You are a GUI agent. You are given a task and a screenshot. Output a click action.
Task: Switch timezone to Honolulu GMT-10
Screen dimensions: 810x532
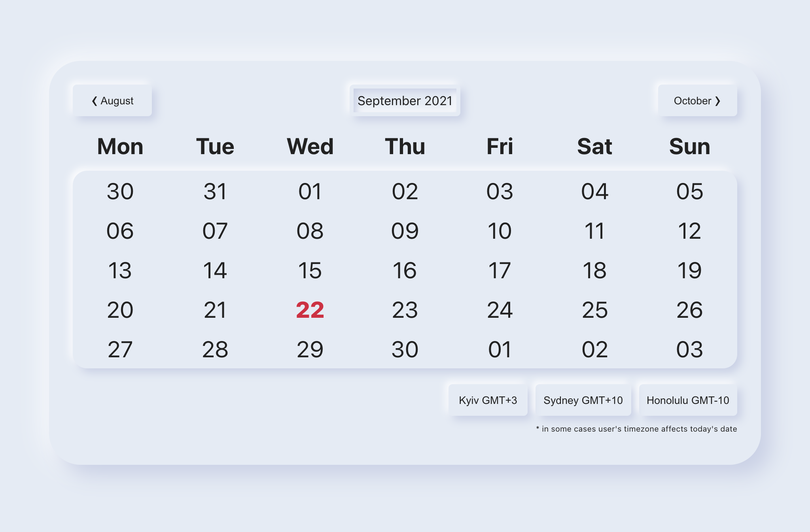688,400
